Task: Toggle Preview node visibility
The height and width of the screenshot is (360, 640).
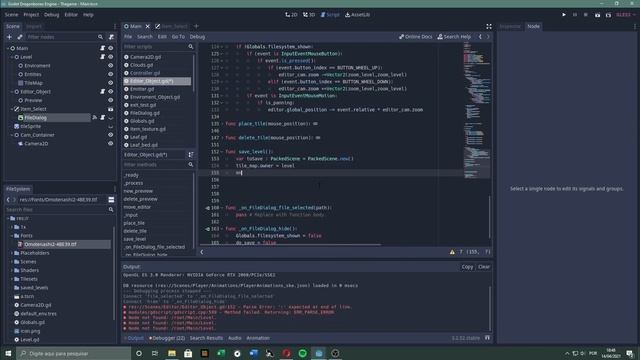Action: [x=110, y=100]
